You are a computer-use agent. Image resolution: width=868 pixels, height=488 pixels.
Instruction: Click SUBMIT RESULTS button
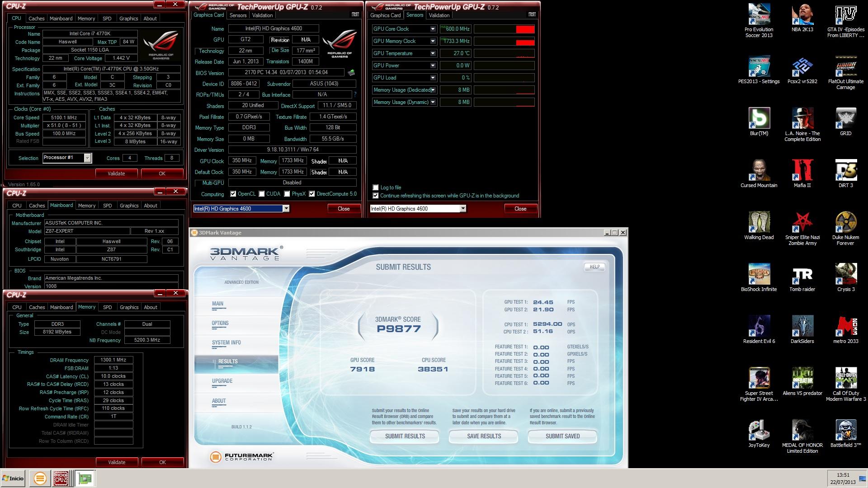405,436
